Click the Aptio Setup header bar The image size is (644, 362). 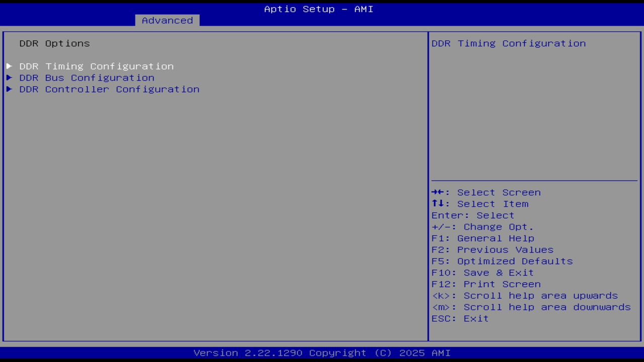tap(319, 9)
